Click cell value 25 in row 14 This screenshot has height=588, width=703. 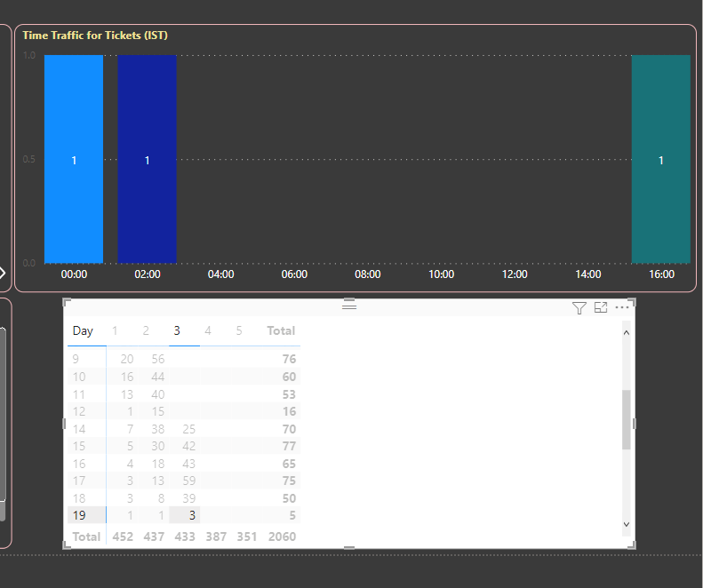pyautogui.click(x=188, y=429)
